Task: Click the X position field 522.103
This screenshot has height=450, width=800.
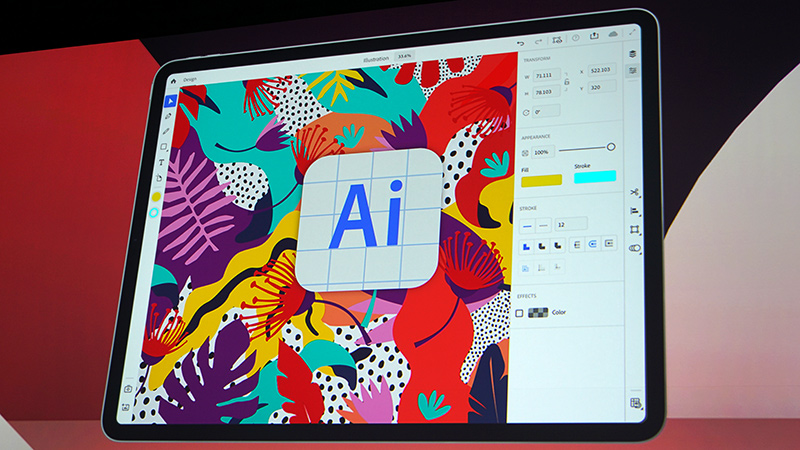Action: pyautogui.click(x=602, y=70)
